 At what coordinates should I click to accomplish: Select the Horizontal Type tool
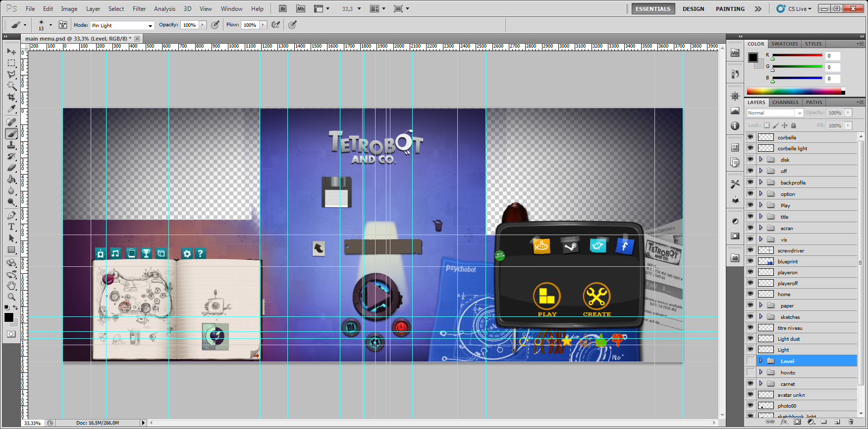(x=11, y=227)
